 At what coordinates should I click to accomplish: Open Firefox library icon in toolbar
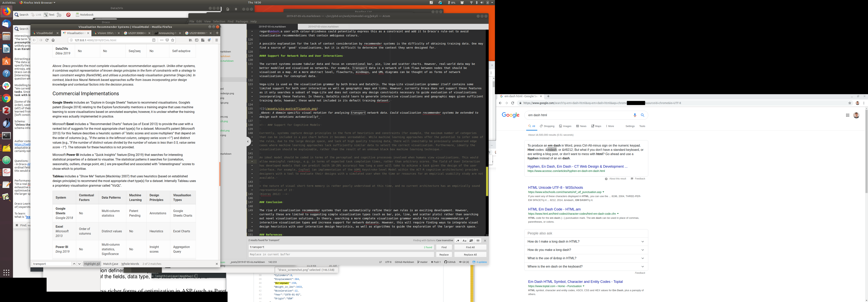pyautogui.click(x=190, y=40)
